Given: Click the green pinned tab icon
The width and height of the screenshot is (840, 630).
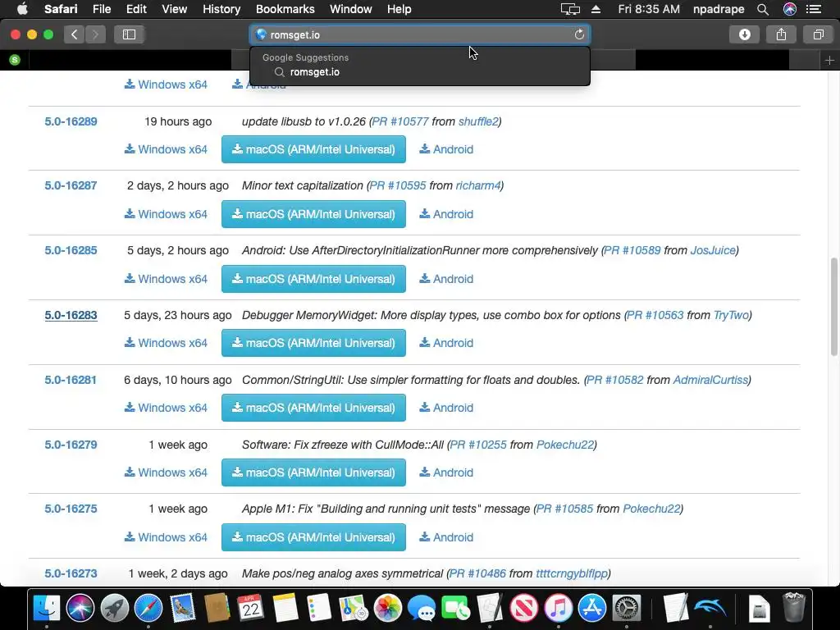Looking at the screenshot, I should [x=15, y=60].
